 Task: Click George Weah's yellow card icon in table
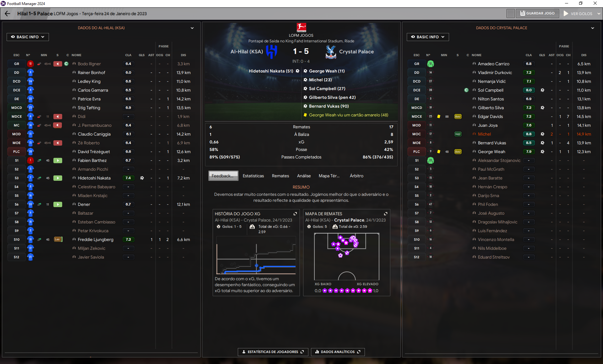coord(439,152)
